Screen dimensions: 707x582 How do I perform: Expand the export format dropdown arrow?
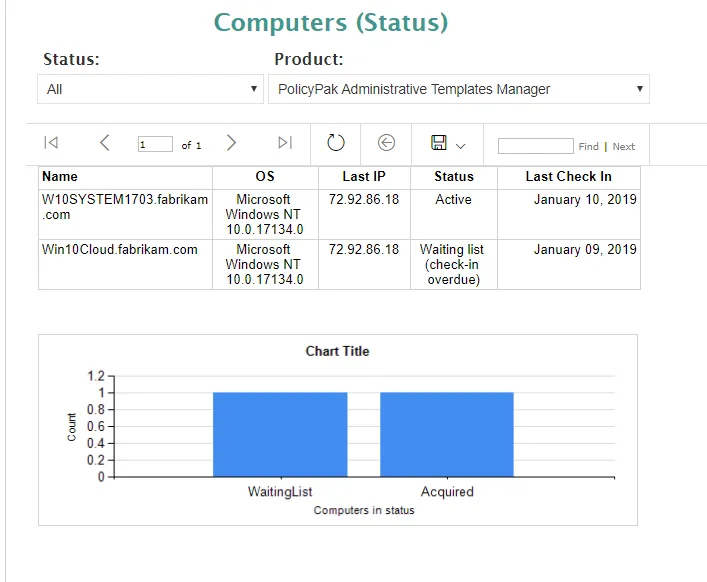[461, 146]
